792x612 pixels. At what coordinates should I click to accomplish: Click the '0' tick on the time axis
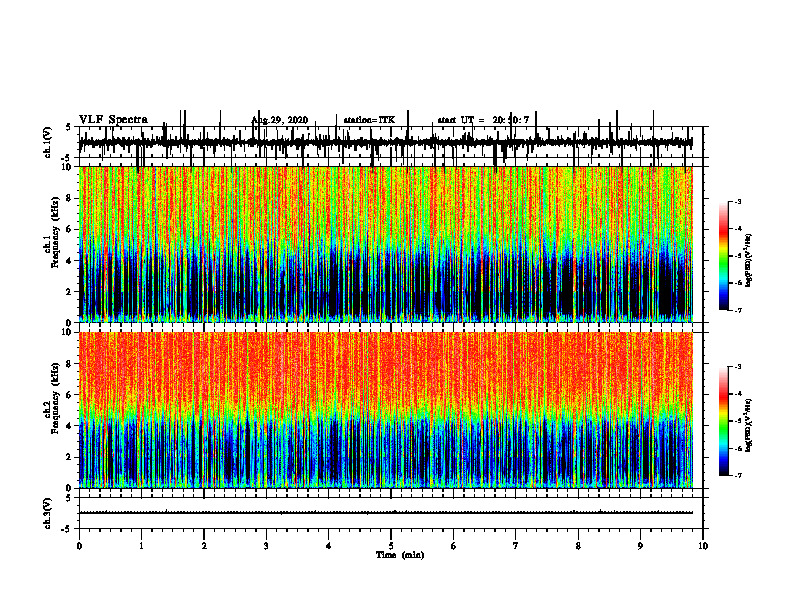tap(79, 546)
